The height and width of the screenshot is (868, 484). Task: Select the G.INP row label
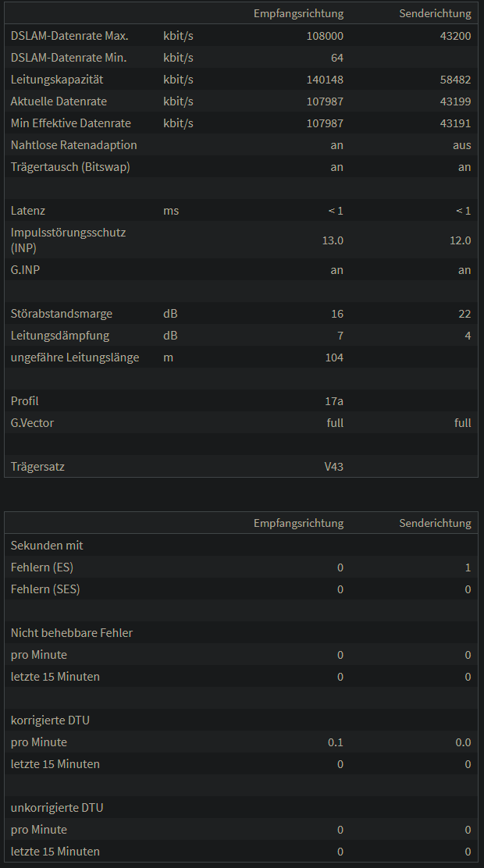coord(25,270)
